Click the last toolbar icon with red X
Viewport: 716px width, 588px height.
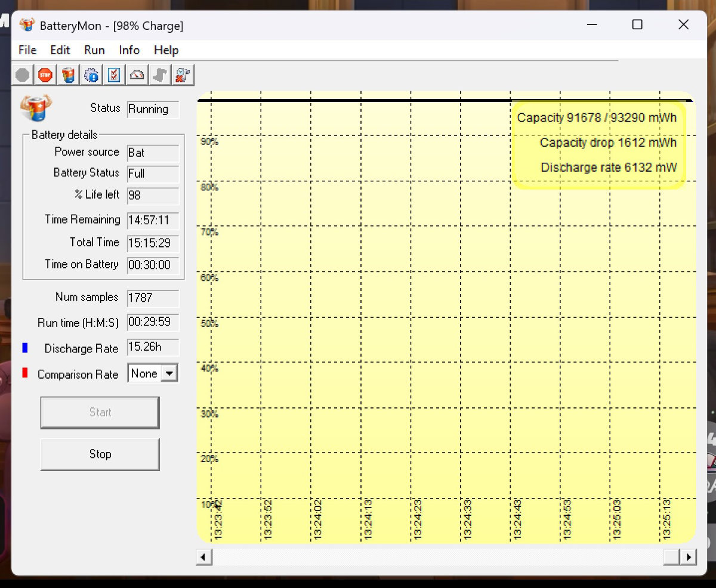pos(183,75)
